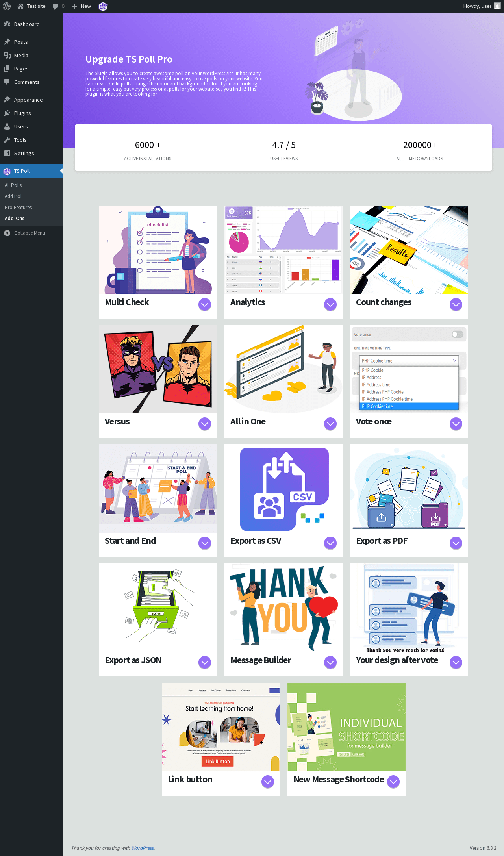Click Version 6.8.2 footer text
The image size is (504, 856).
pyautogui.click(x=483, y=848)
